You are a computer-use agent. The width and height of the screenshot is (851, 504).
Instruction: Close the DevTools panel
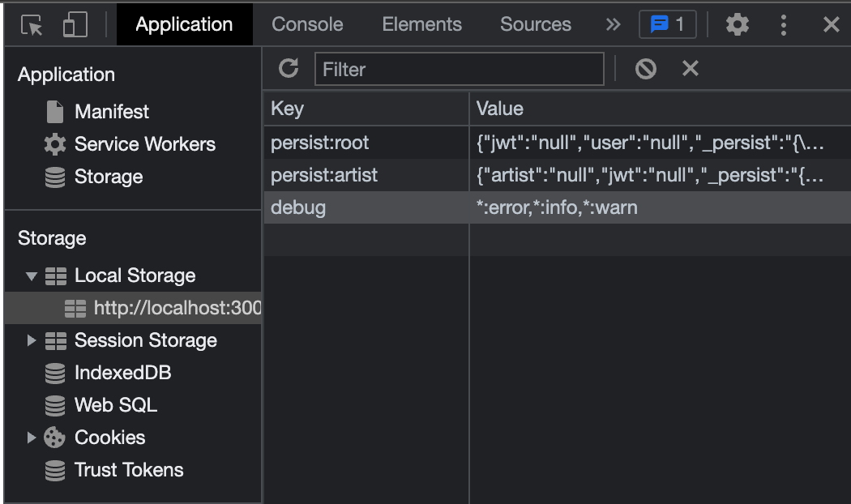[831, 24]
